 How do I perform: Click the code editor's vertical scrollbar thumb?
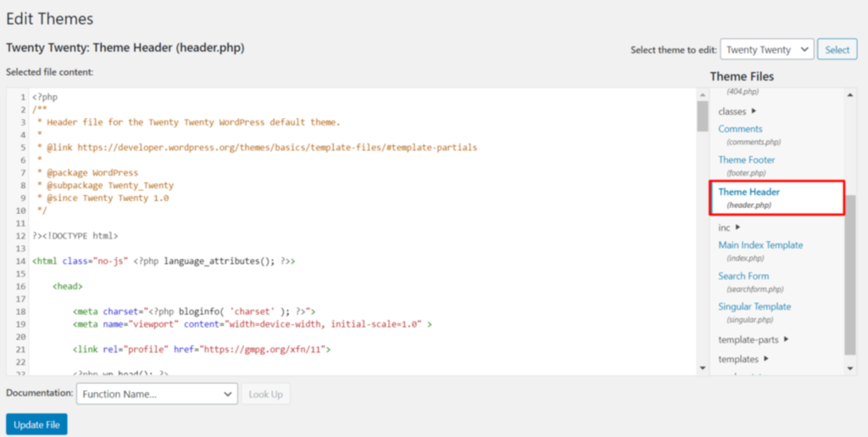tap(702, 116)
